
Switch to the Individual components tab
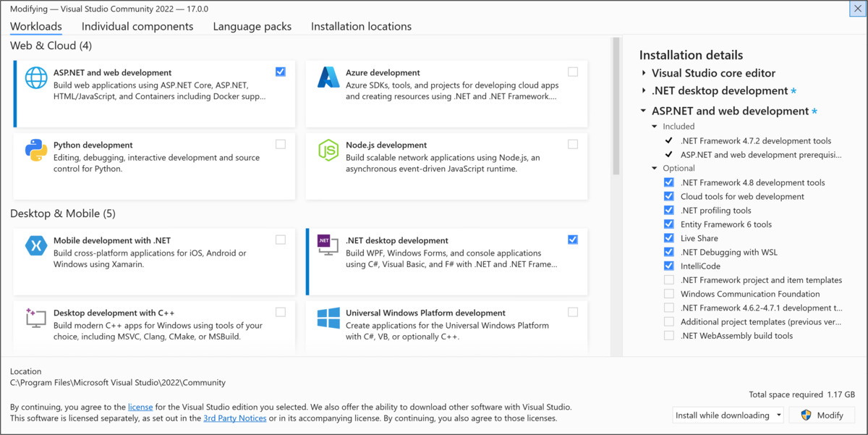[x=137, y=26]
